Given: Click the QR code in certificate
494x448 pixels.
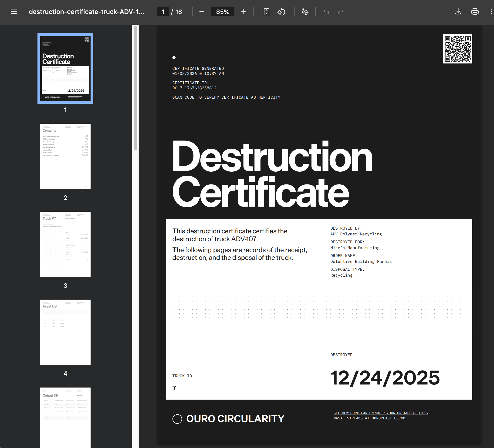Looking at the screenshot, I should [x=457, y=49].
